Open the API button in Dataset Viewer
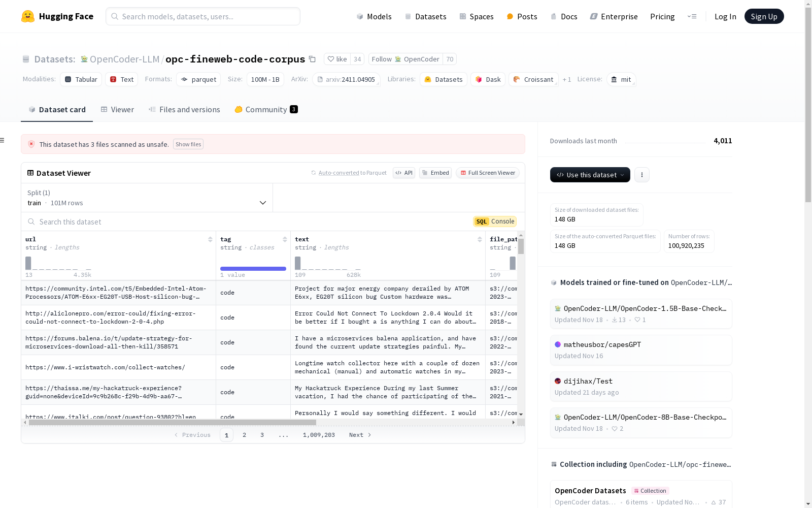 coord(404,173)
